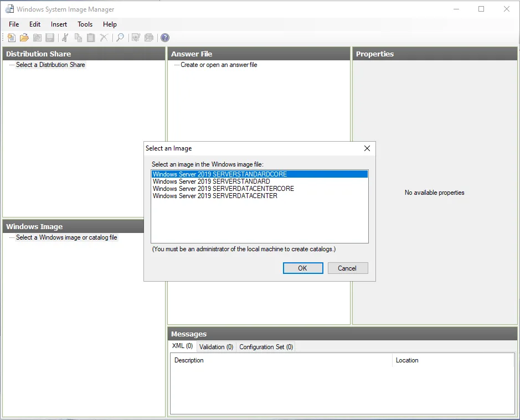Click the Save Answer File floppy icon
This screenshot has width=520, height=420.
(50, 38)
